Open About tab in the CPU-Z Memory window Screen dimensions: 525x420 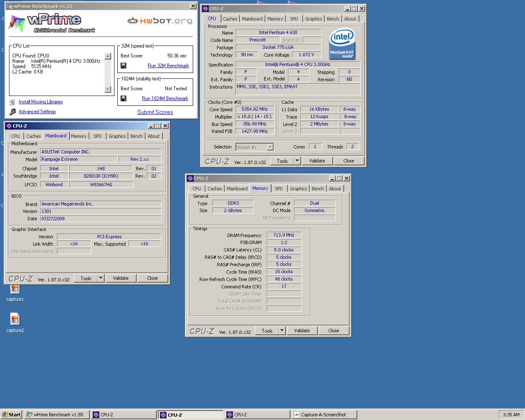click(335, 189)
